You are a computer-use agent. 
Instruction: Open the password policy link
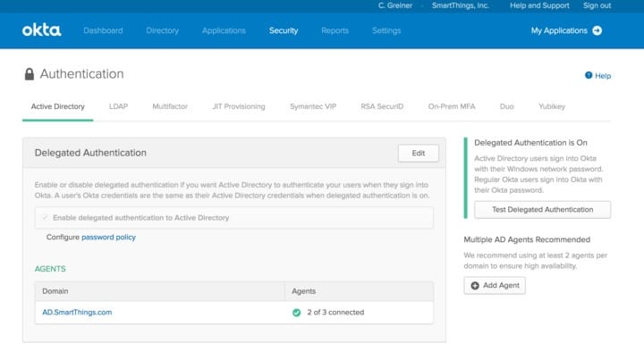click(108, 238)
